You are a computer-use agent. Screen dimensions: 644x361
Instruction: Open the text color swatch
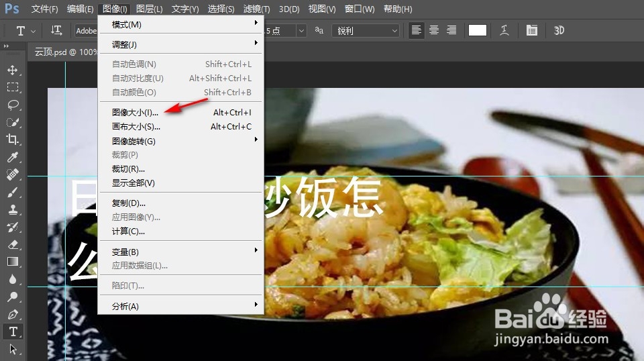477,30
